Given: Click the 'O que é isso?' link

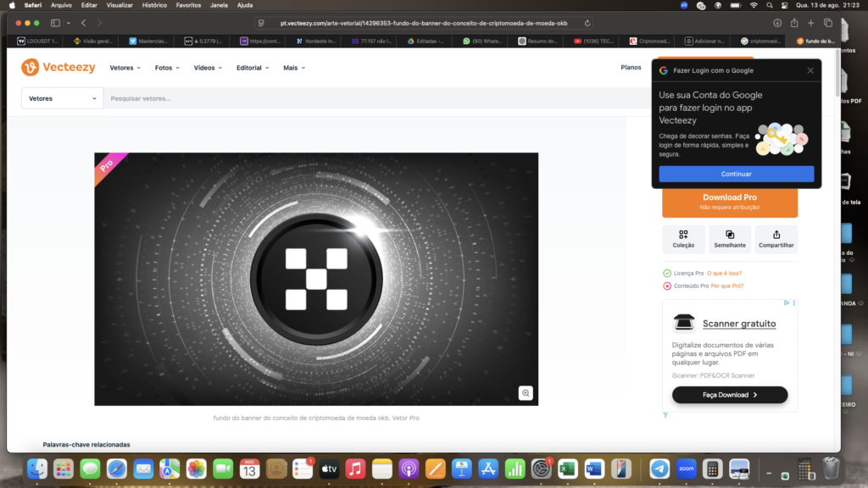Looking at the screenshot, I should click(724, 274).
